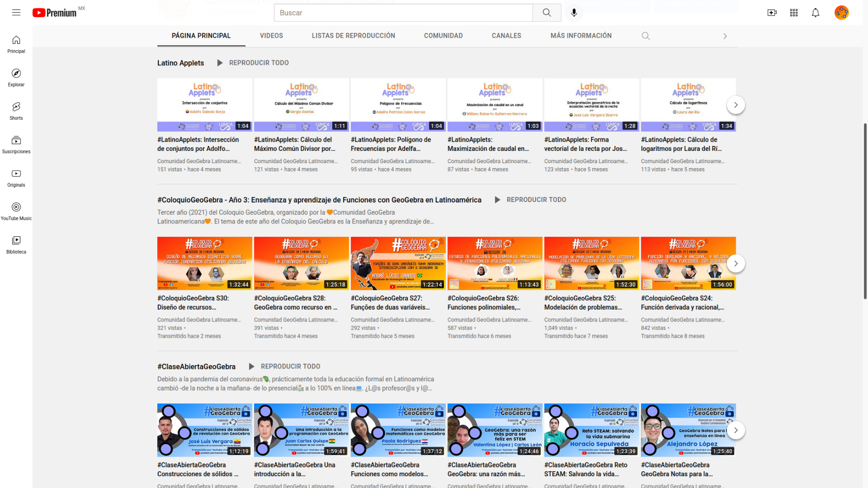868x488 pixels.
Task: Show next videos in Latino Applets row
Action: [x=735, y=105]
